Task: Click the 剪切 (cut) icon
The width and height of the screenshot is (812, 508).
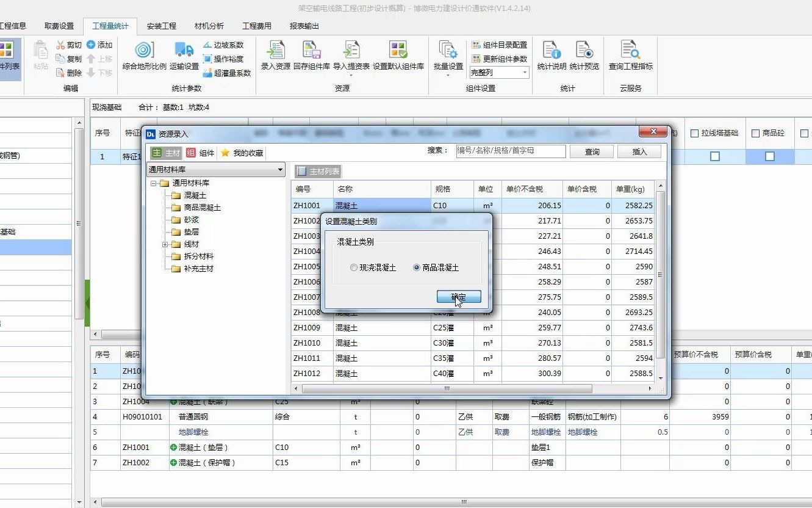Action: pyautogui.click(x=60, y=45)
